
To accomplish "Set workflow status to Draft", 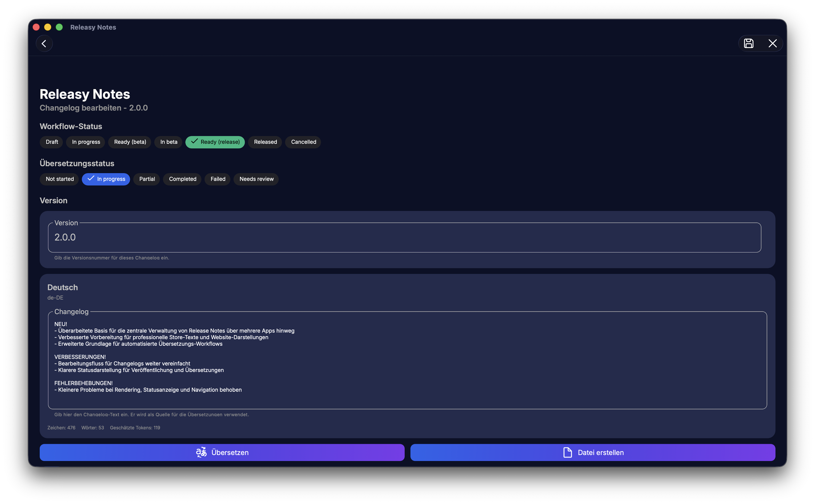I will 51,142.
